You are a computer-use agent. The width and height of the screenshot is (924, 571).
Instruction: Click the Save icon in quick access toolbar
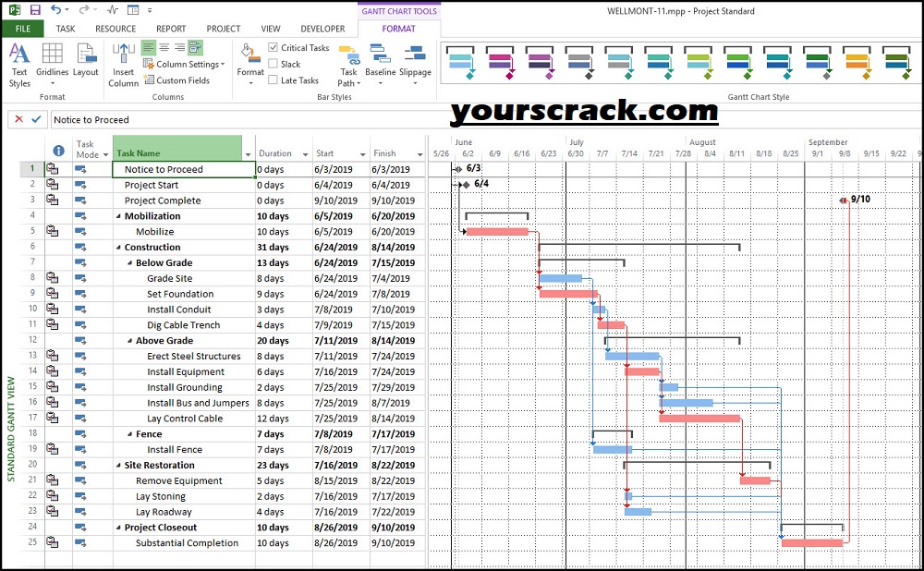tap(35, 10)
